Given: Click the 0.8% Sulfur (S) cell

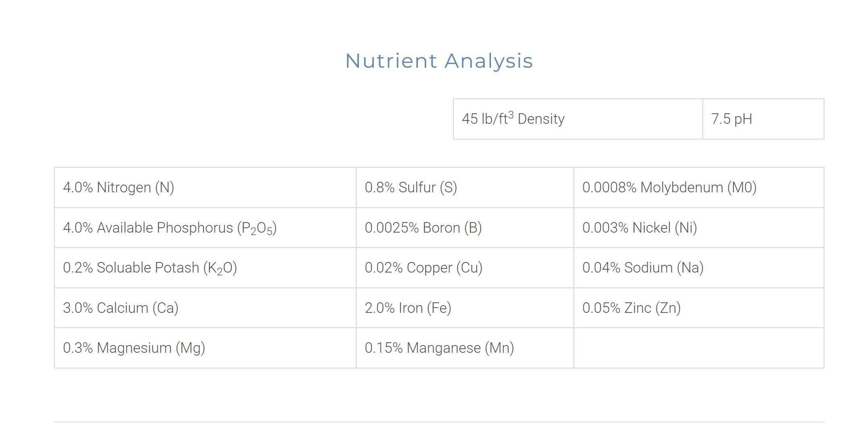Looking at the screenshot, I should coord(411,187).
